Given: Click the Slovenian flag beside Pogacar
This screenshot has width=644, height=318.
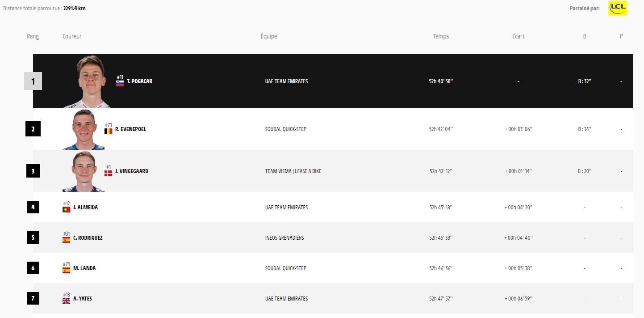Looking at the screenshot, I should pos(120,84).
